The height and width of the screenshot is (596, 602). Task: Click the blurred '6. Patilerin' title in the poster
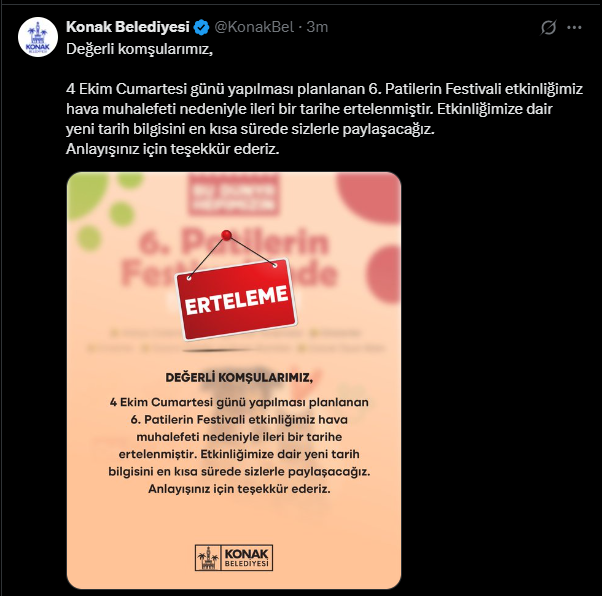click(x=234, y=242)
